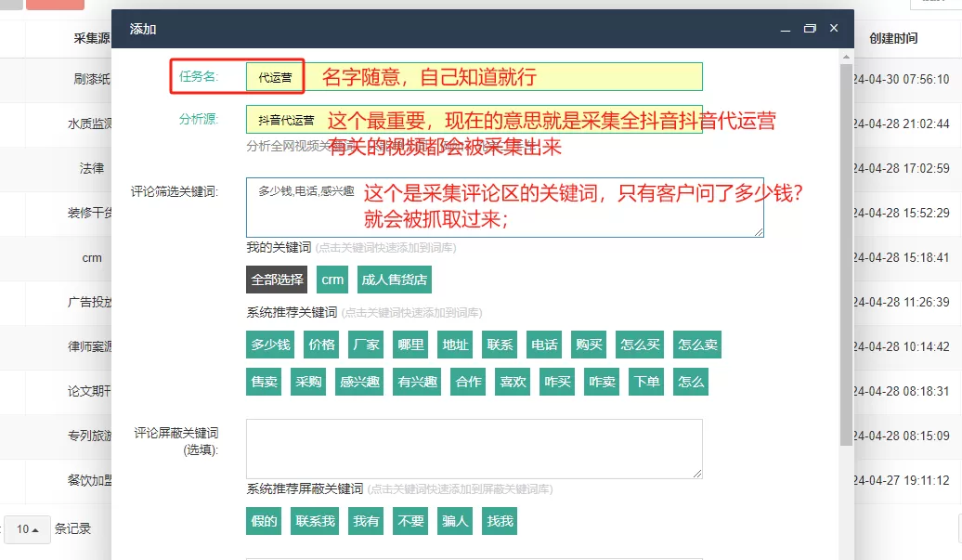
Task: Add blocked keyword 假的 to the block list
Action: click(x=263, y=521)
